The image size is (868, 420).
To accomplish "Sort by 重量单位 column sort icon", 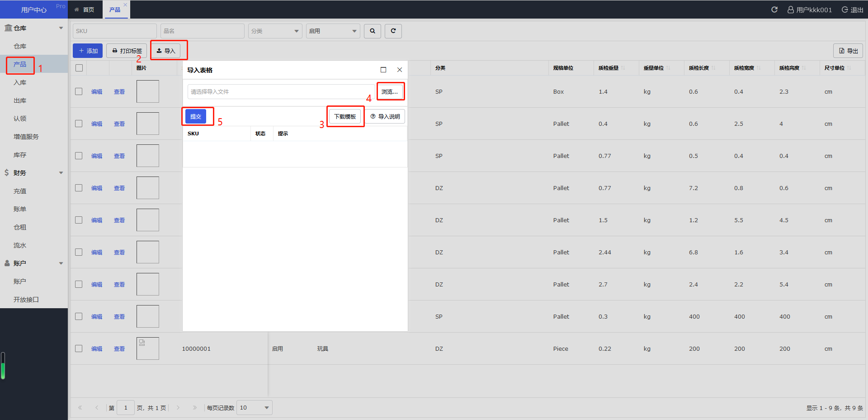I will 668,68.
